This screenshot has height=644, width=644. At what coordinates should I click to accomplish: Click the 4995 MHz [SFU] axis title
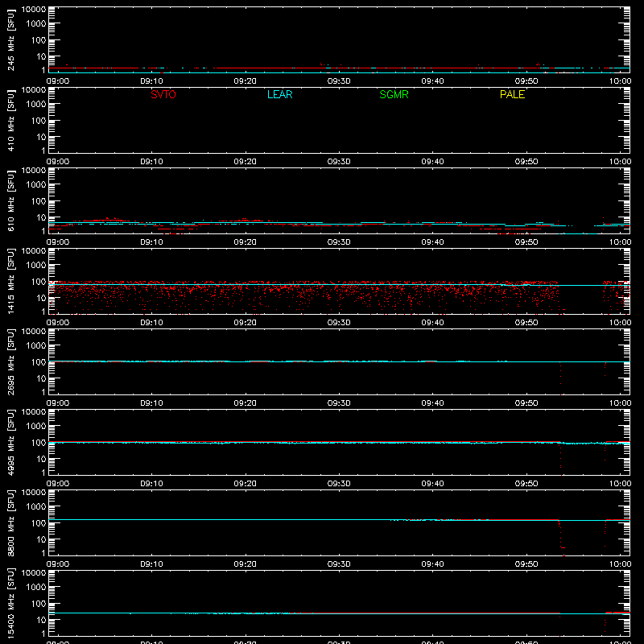(10, 443)
